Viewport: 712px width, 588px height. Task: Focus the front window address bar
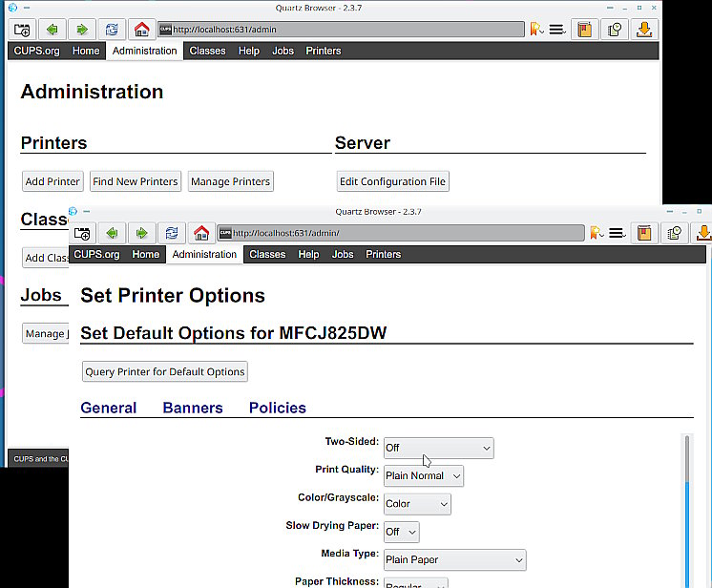click(401, 233)
